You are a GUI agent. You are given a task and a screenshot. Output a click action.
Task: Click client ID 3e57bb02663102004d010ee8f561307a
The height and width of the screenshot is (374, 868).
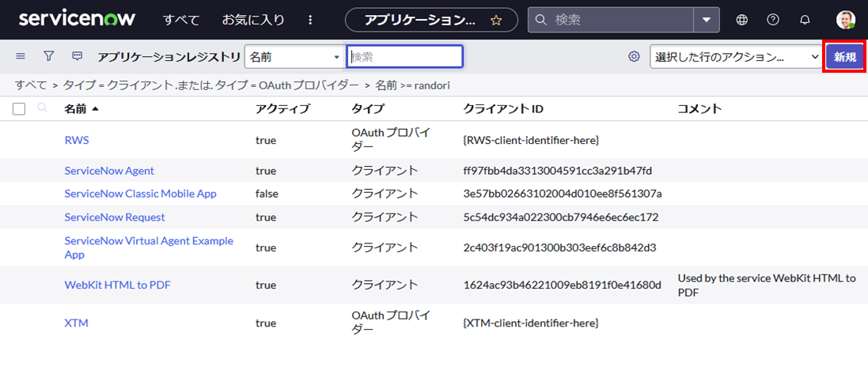563,194
